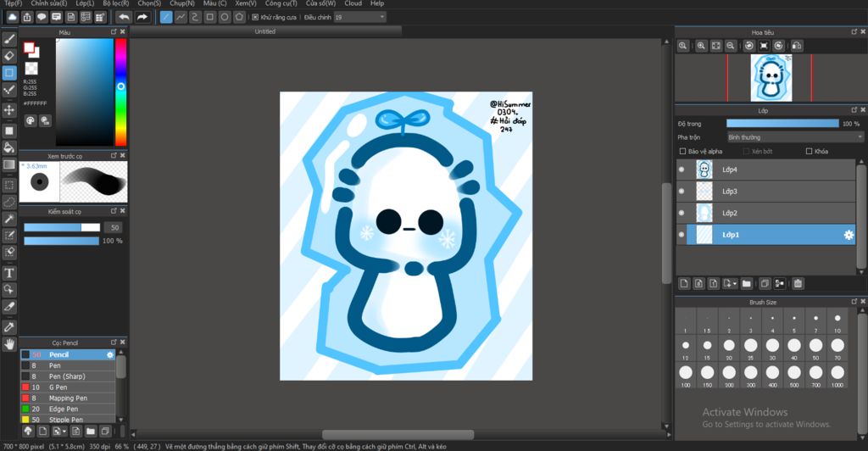868x451 pixels.
Task: Select the rectangular Selection tool
Action: click(x=8, y=185)
